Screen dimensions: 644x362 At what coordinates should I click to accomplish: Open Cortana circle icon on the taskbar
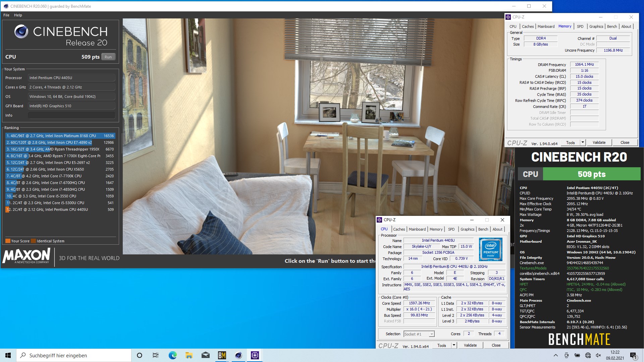140,355
